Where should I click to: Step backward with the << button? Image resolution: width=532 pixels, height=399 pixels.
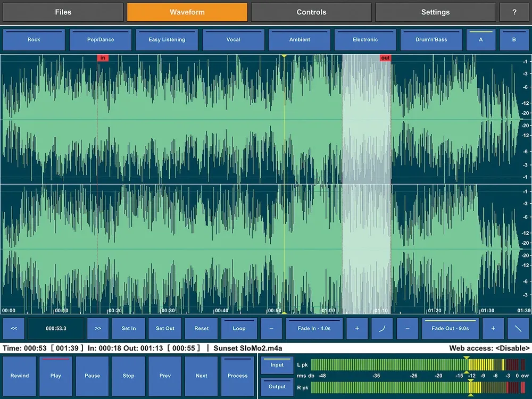14,329
